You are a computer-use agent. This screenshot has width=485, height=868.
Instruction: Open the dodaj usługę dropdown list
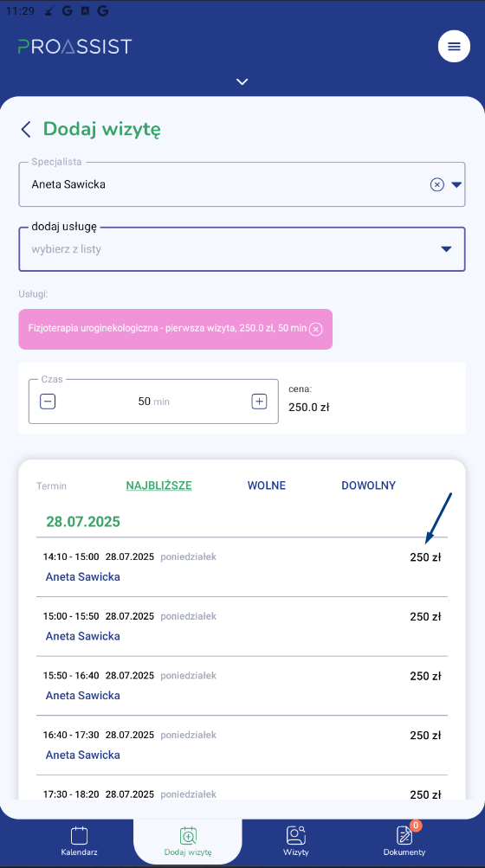(x=242, y=249)
